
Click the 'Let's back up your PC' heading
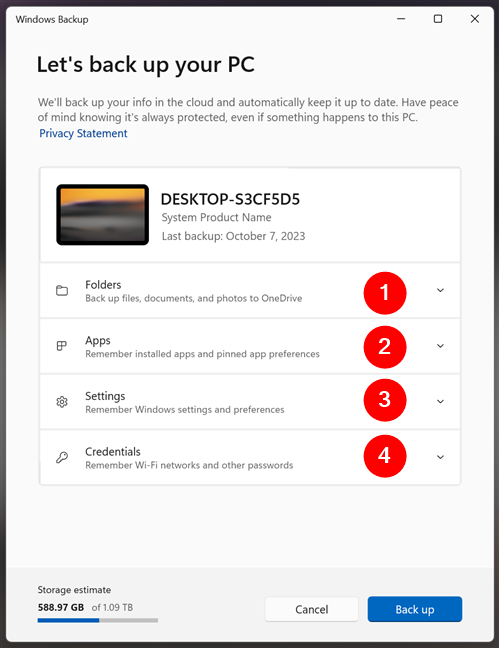[x=146, y=65]
